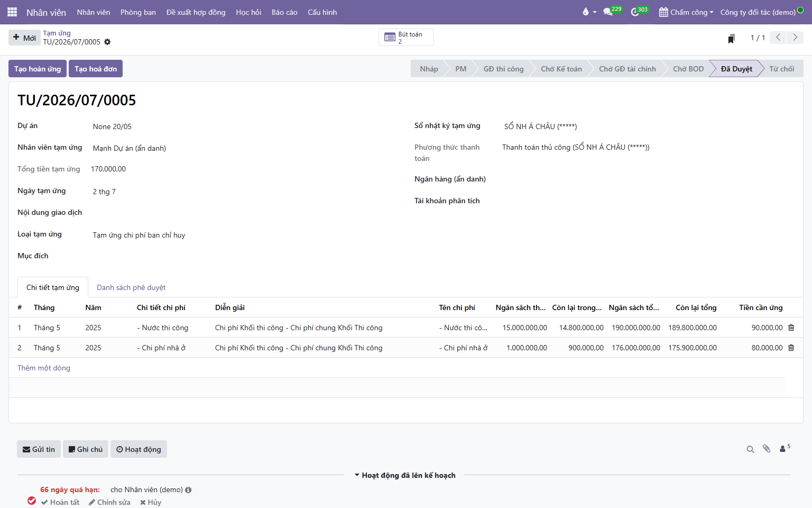The image size is (812, 508).
Task: Select the Chờ BOD status stage
Action: coord(688,69)
